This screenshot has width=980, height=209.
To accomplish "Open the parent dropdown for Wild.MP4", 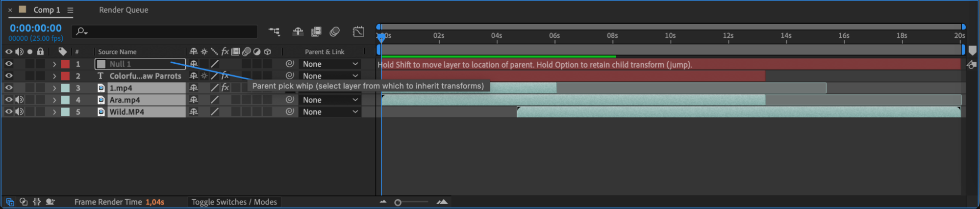I will point(330,112).
